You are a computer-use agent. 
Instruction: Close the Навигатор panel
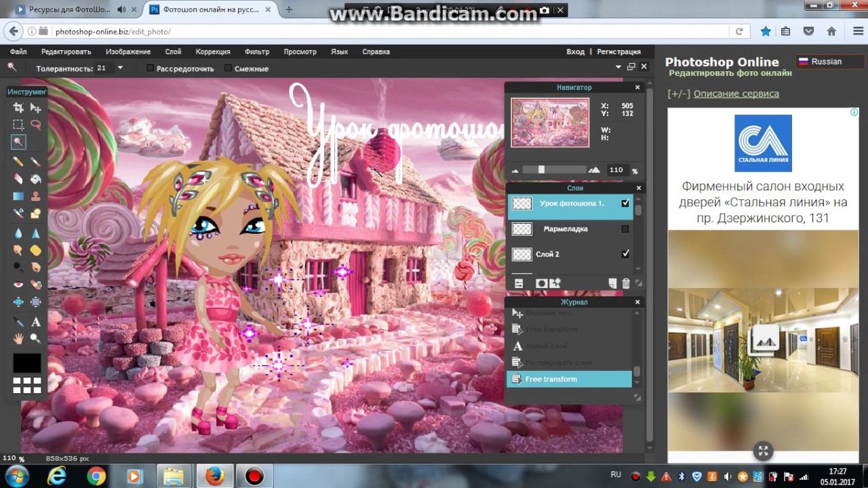pos(637,87)
